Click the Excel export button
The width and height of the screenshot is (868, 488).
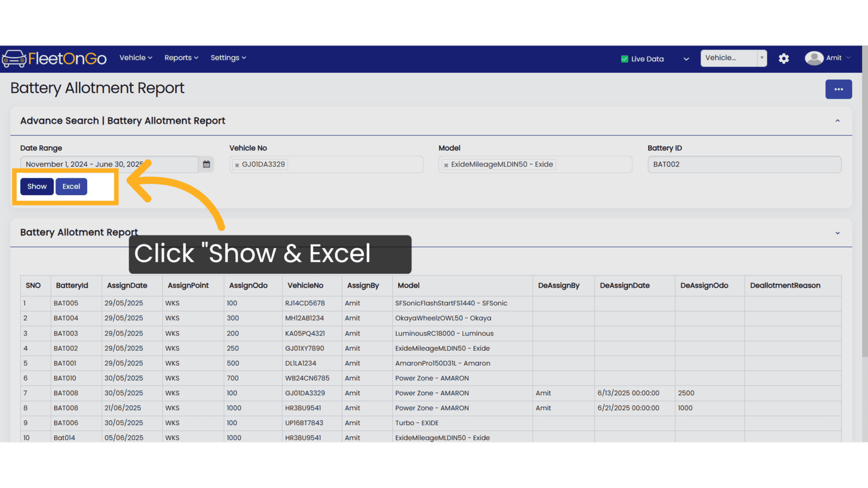click(x=71, y=187)
